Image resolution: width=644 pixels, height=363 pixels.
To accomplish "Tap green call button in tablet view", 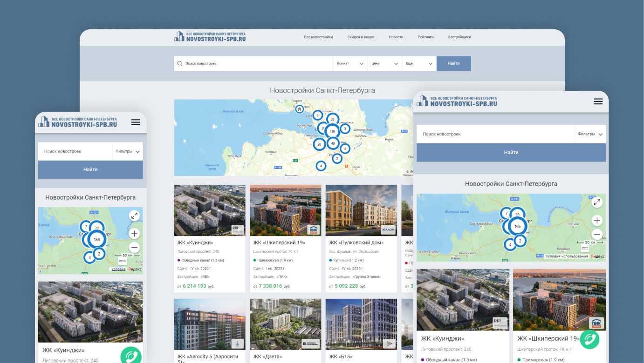I will pos(589,340).
